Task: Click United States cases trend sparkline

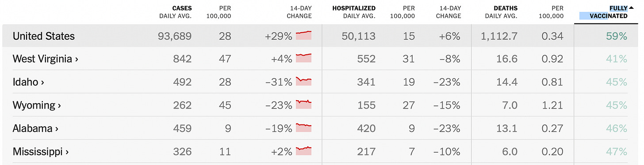Action: tap(304, 36)
